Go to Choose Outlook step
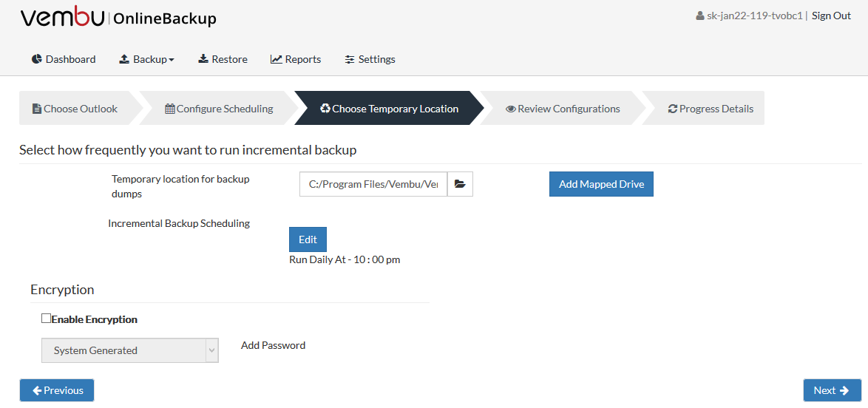Image resolution: width=868 pixels, height=408 pixels. click(75, 108)
